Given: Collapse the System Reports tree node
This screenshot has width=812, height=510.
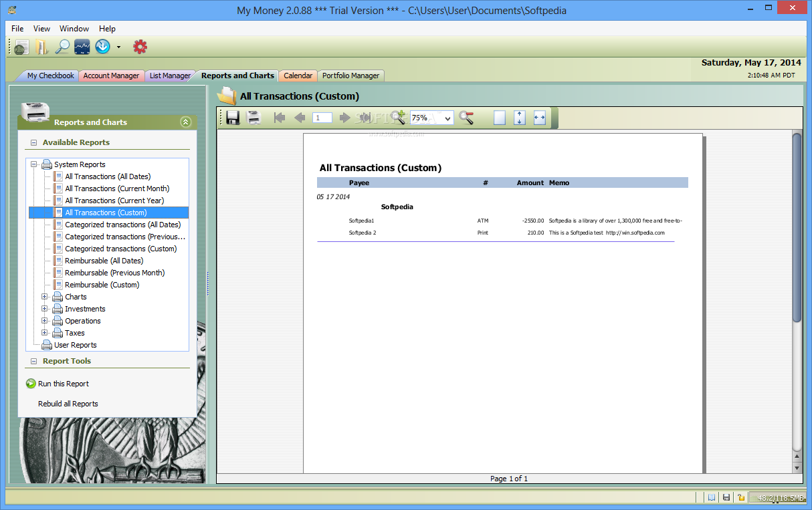Looking at the screenshot, I should coord(34,164).
